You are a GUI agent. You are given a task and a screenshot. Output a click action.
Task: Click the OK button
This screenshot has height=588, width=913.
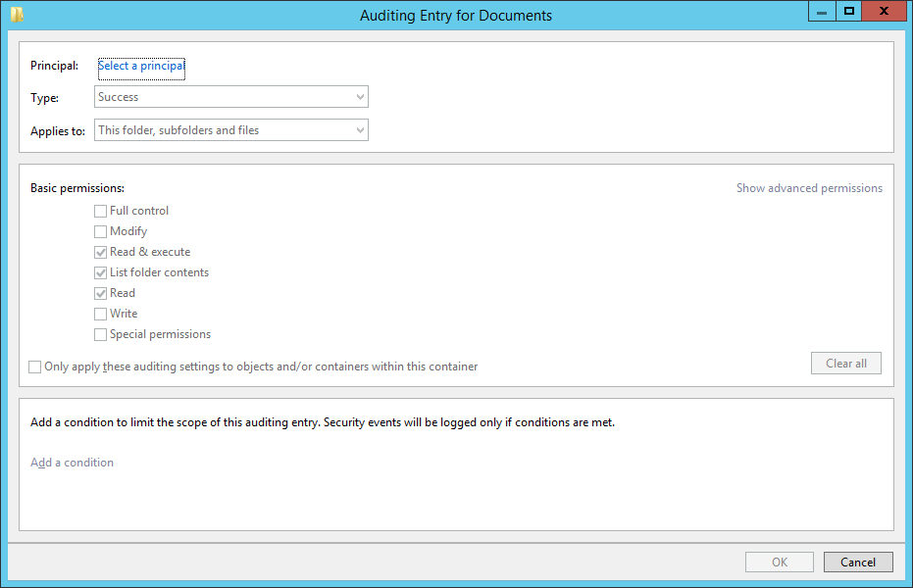pyautogui.click(x=780, y=562)
